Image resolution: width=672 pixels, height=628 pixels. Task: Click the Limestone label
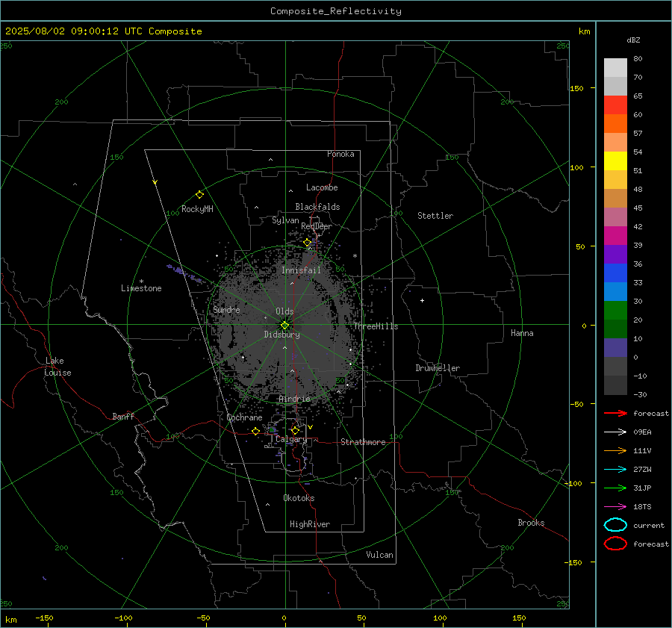coord(141,288)
